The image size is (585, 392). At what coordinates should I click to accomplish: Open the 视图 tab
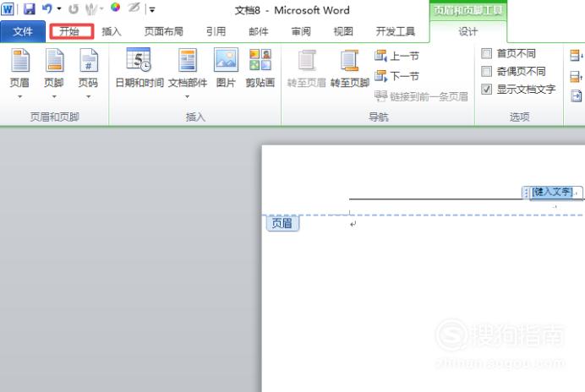343,32
